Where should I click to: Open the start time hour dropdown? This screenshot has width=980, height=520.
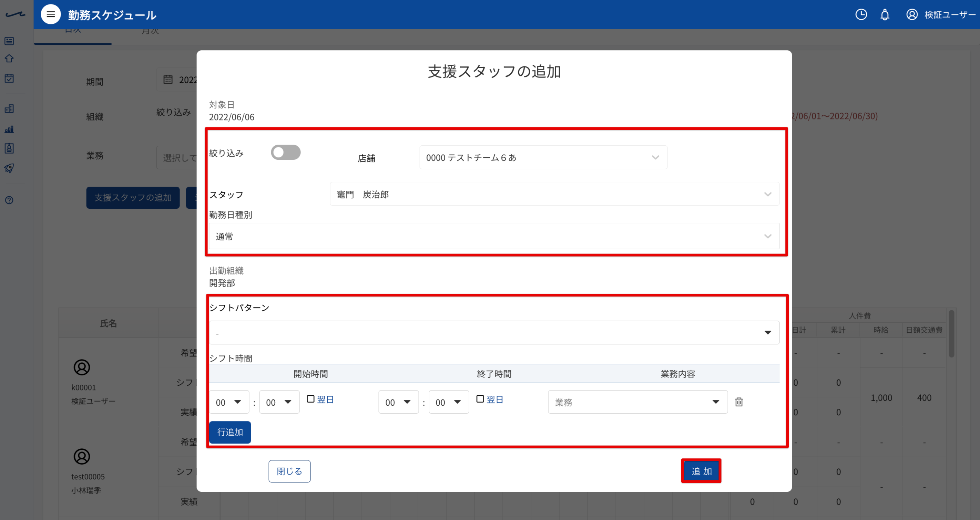(x=229, y=402)
